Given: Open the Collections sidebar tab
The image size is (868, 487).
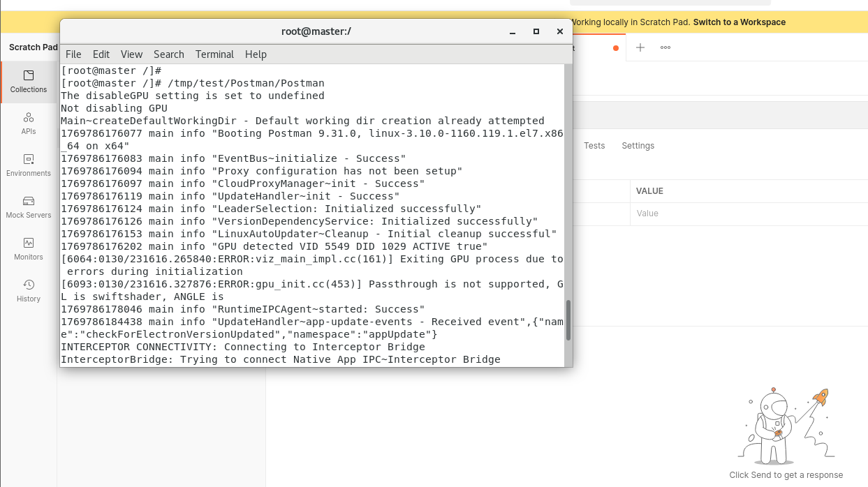Looking at the screenshot, I should [29, 82].
